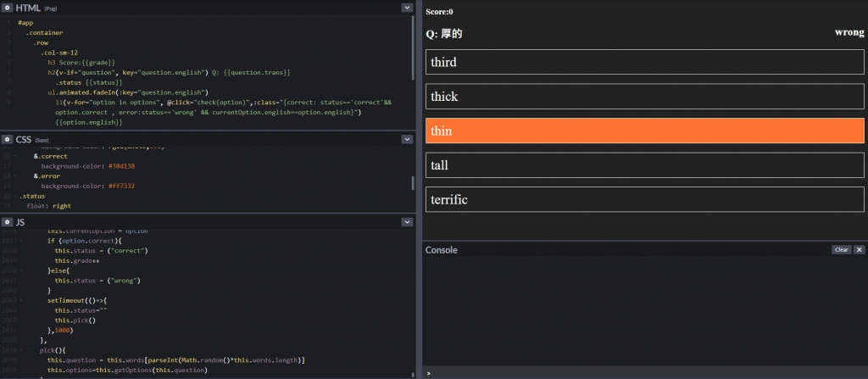The image size is (868, 379).
Task: Click the '(Sass)' preprocessor label
Action: pyautogui.click(x=42, y=141)
